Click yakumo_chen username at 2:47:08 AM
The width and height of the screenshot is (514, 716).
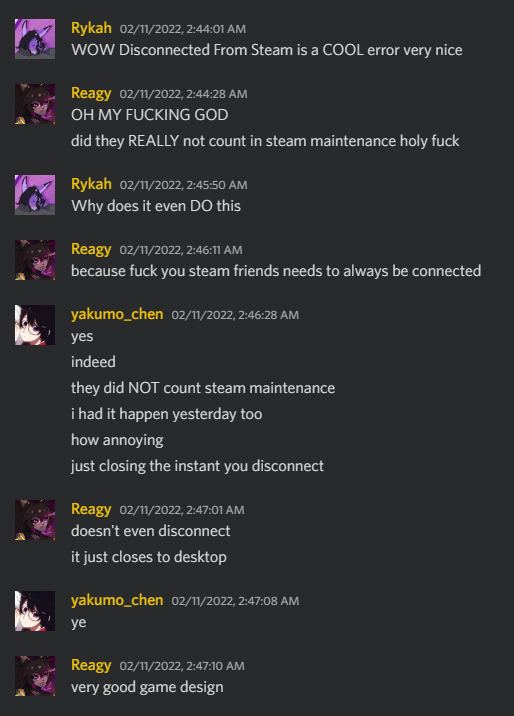[117, 600]
